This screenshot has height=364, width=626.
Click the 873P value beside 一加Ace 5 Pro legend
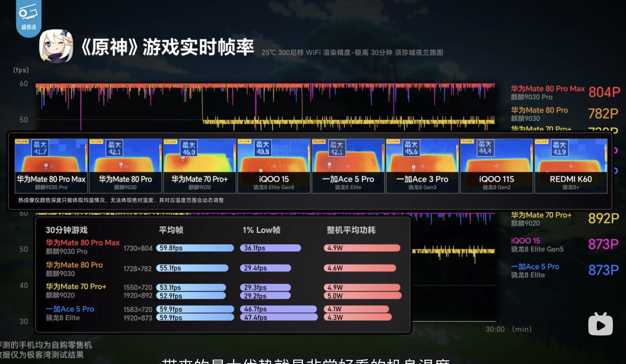pos(603,270)
